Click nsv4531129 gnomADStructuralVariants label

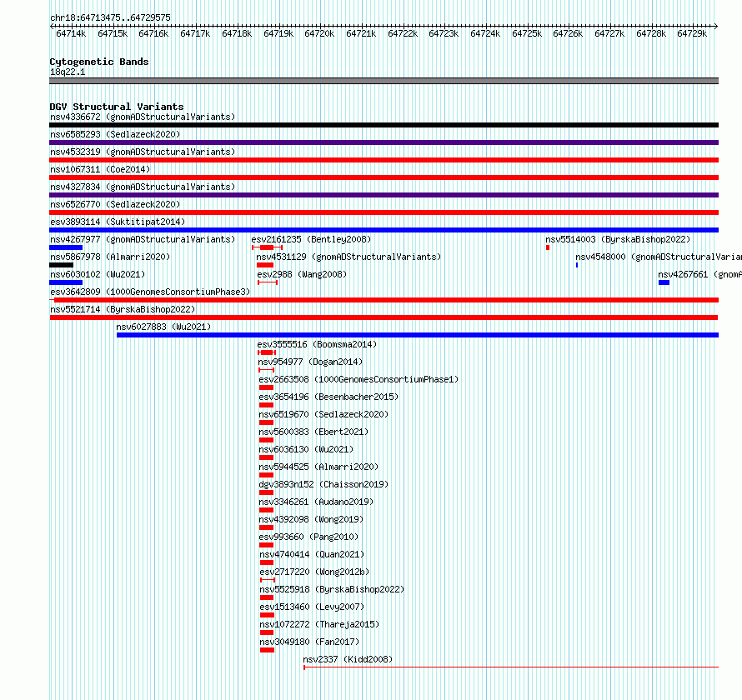[x=348, y=257]
